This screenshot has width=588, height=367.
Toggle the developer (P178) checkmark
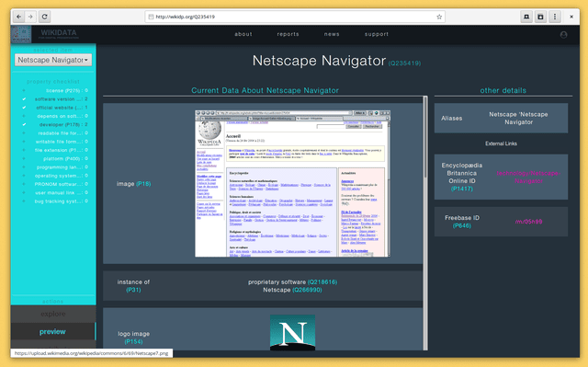pos(24,124)
